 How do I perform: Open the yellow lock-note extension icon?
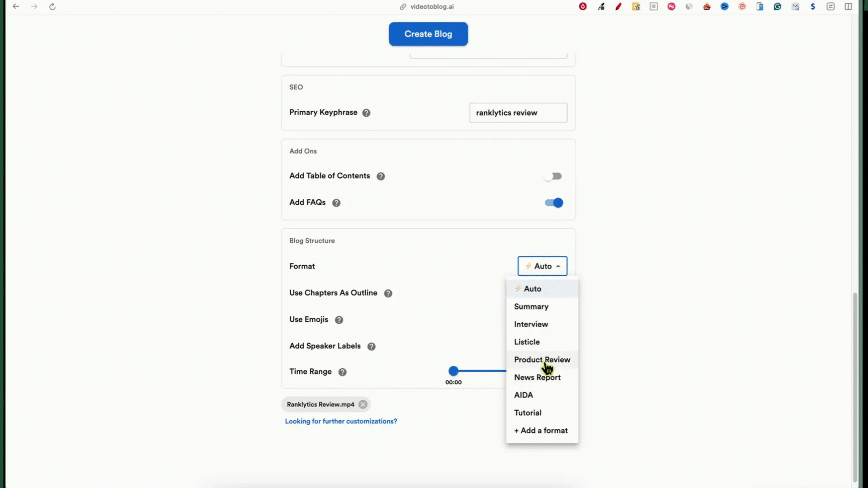[x=636, y=6]
